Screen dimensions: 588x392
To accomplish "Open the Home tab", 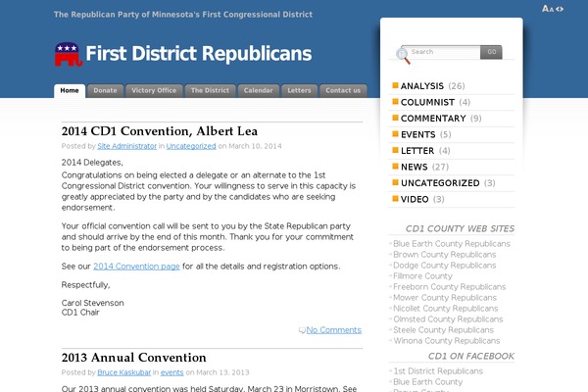I will click(x=70, y=91).
